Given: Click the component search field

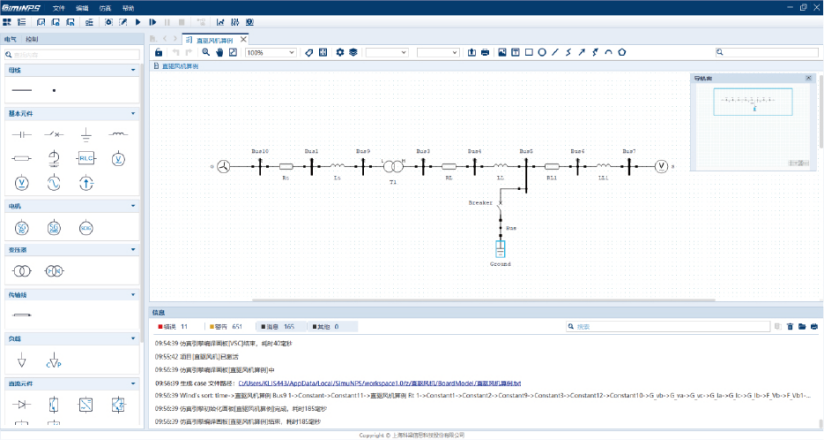Looking at the screenshot, I should click(72, 54).
